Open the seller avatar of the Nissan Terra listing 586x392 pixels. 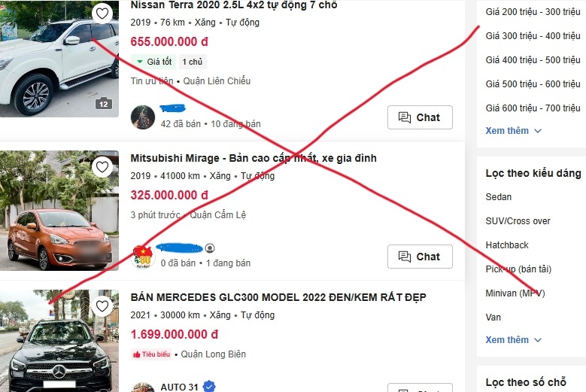pos(143,117)
